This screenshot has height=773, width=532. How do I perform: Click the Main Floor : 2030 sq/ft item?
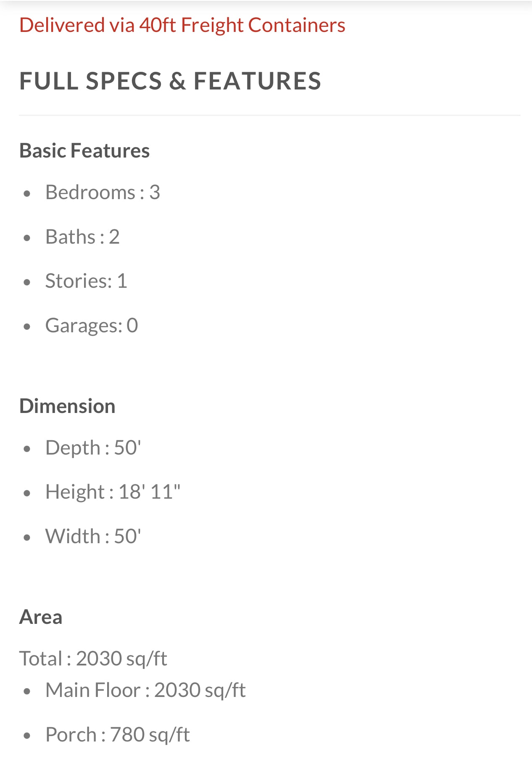click(145, 690)
